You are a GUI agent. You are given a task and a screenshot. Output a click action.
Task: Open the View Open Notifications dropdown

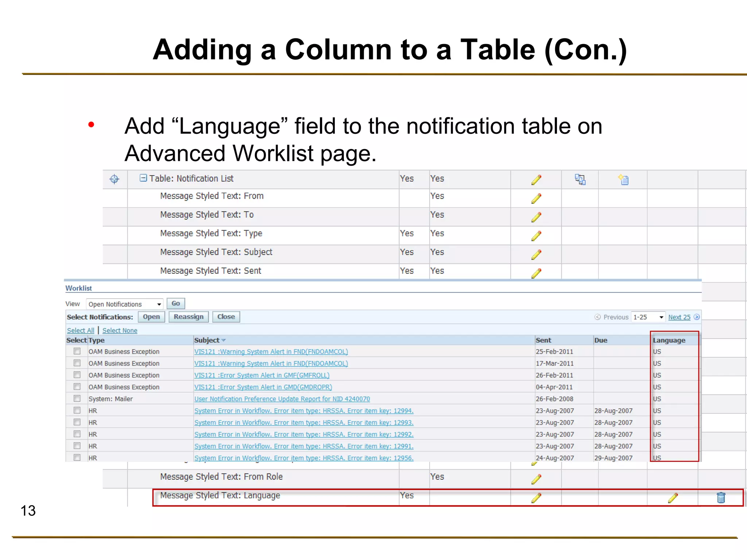point(124,304)
